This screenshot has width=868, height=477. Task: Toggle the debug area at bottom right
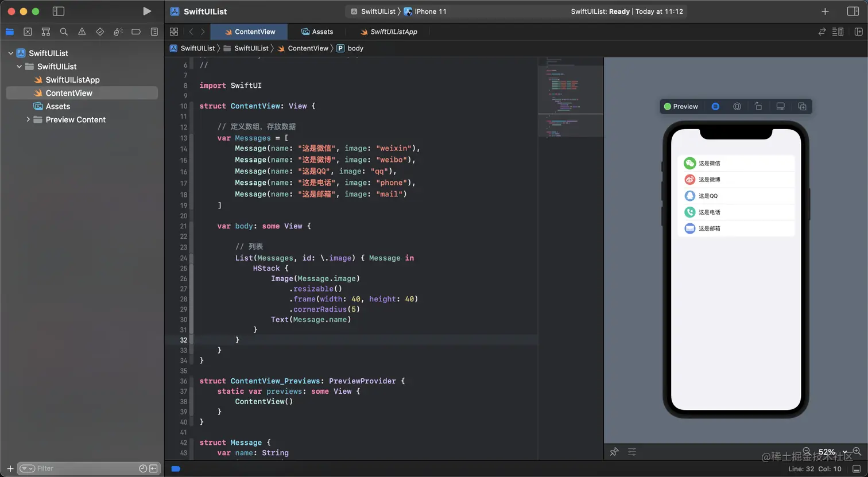(x=857, y=469)
